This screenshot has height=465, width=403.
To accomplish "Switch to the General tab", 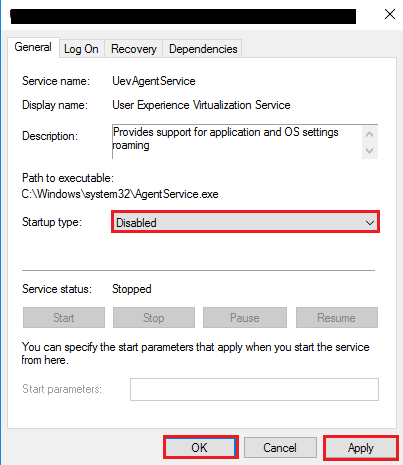I will (33, 47).
